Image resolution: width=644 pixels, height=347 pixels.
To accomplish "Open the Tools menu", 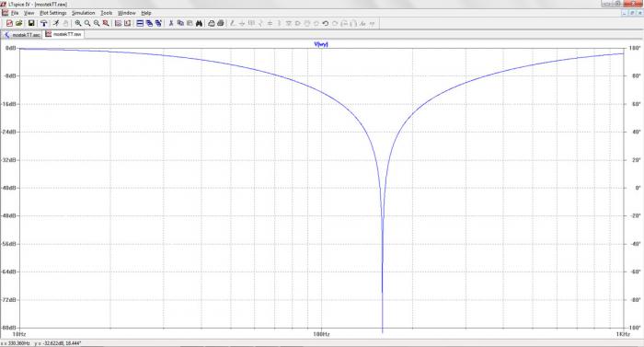I will coord(107,13).
